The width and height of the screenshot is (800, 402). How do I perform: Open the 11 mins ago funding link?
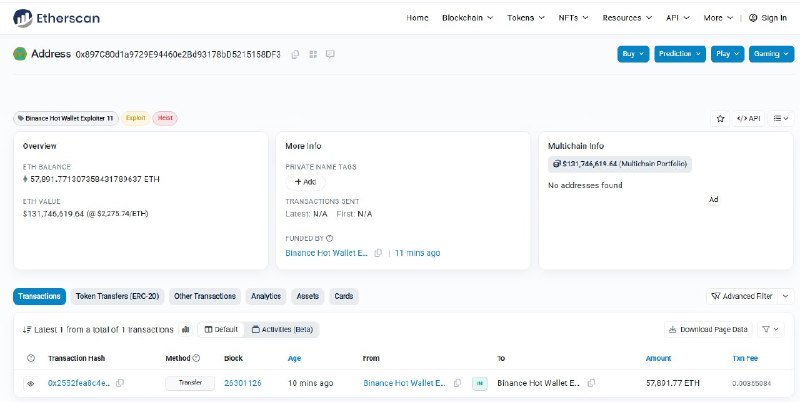click(417, 253)
